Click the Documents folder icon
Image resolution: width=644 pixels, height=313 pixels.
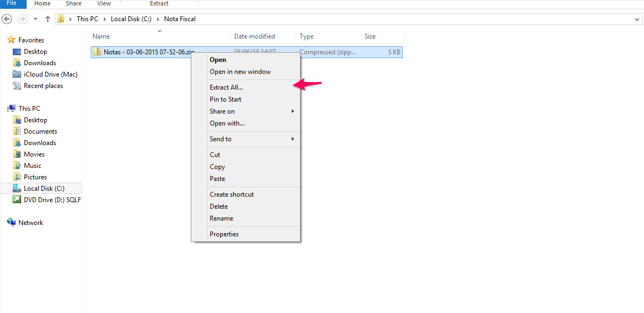17,132
